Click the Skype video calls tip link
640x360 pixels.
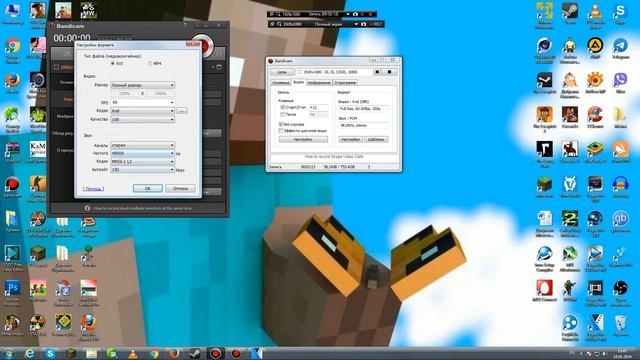(334, 157)
